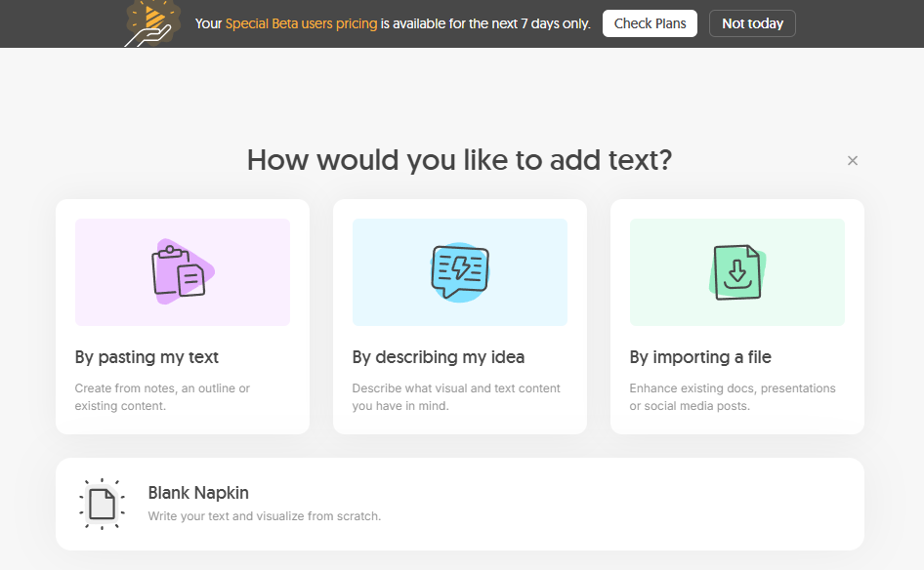The width and height of the screenshot is (924, 570).
Task: Click the Blank Napkin page icon
Action: (102, 504)
